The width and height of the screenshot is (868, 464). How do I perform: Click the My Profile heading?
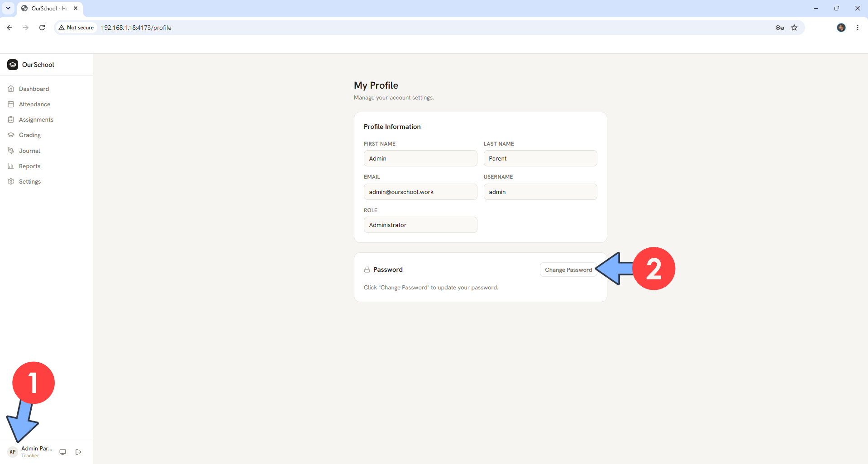coord(376,85)
